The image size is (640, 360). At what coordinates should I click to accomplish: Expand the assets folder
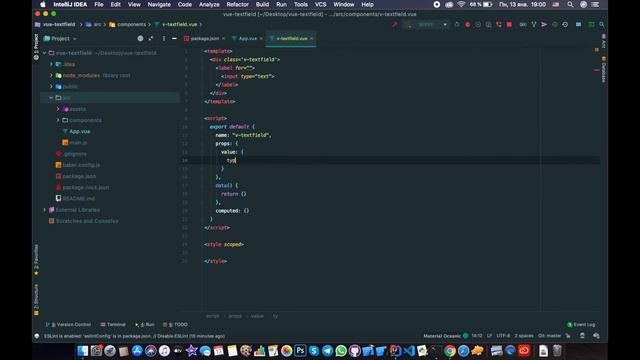(x=58, y=109)
